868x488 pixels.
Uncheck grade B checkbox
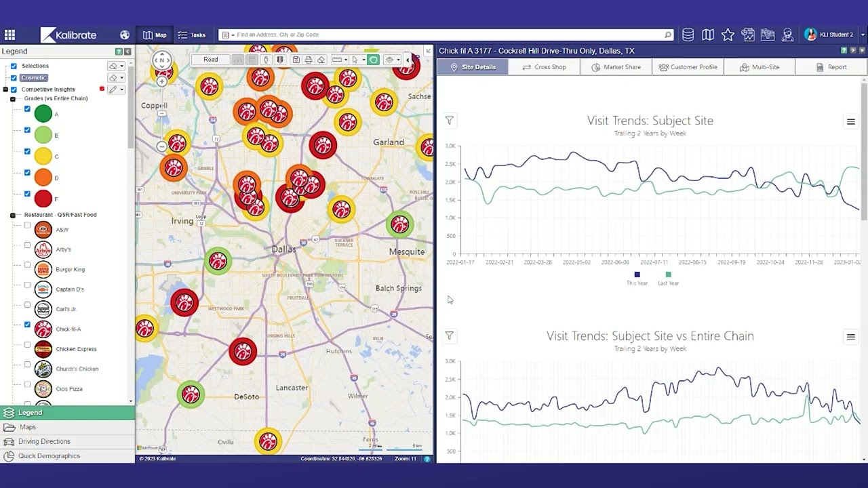click(27, 130)
